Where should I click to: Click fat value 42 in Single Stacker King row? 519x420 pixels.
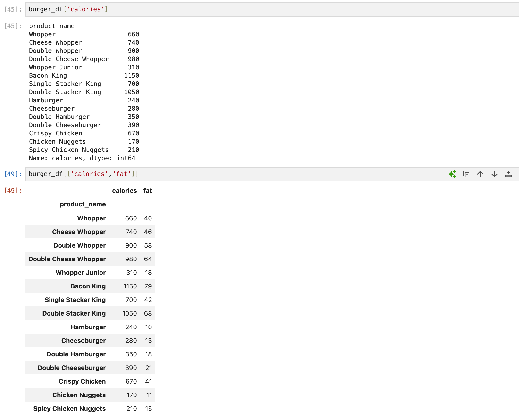tap(148, 300)
